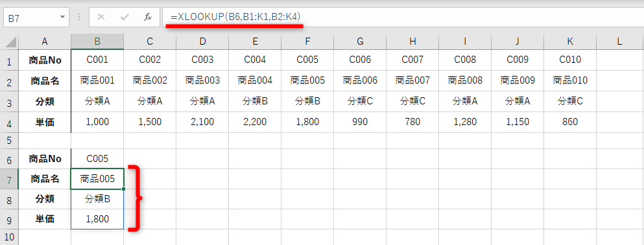The width and height of the screenshot is (644, 245).
Task: Select row 2 header
Action: coord(10,81)
